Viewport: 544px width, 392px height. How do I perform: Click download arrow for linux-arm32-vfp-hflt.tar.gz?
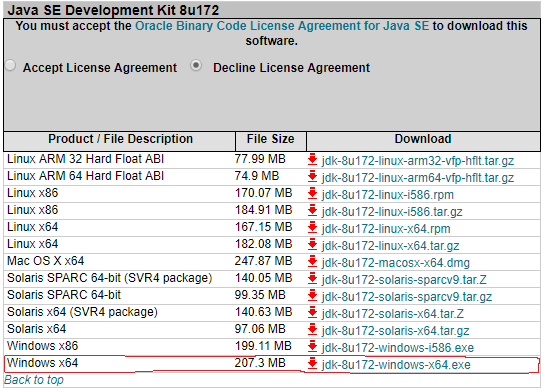tap(313, 159)
